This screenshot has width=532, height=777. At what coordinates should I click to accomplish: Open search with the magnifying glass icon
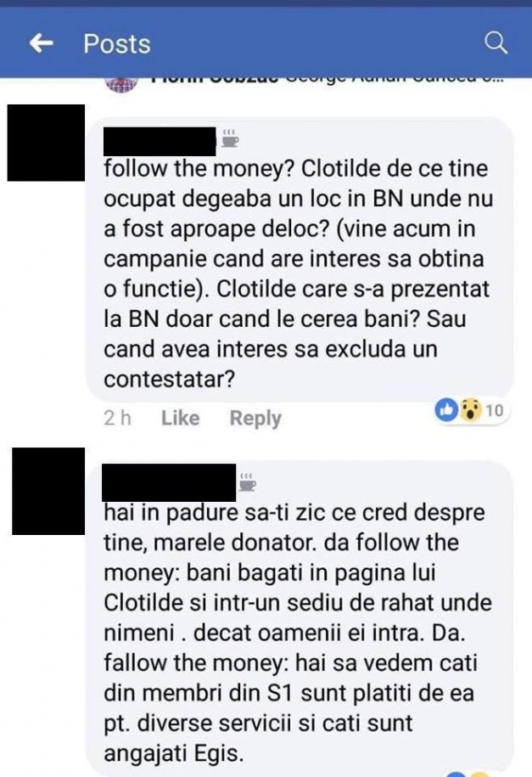click(x=496, y=43)
